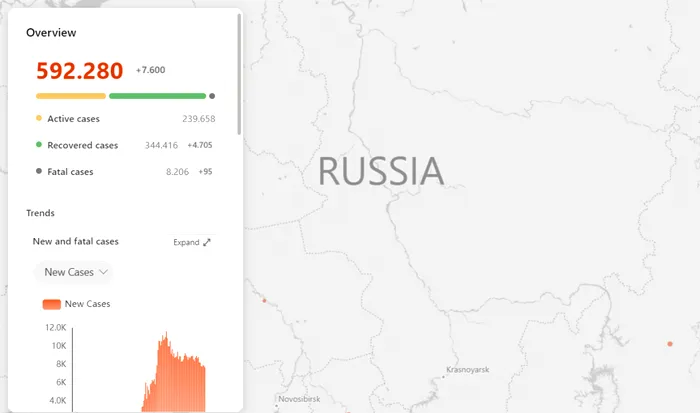Viewport: 700px width, 413px height.
Task: Click the green recovered cases bar segment
Action: click(x=158, y=96)
